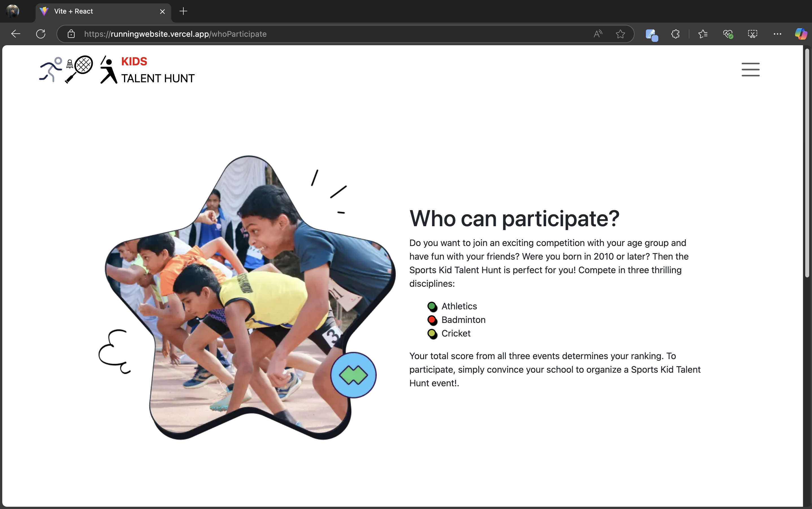Open a new browser tab
The height and width of the screenshot is (509, 812).
[183, 11]
